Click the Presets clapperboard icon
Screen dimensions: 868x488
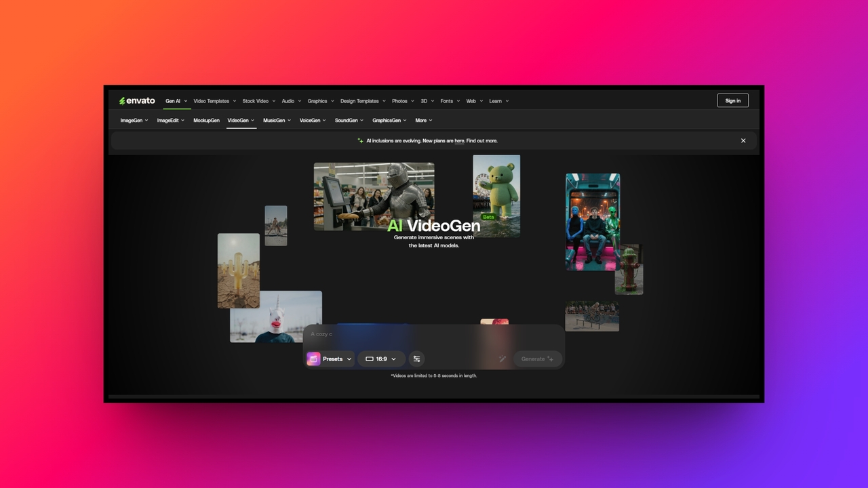[x=313, y=359]
